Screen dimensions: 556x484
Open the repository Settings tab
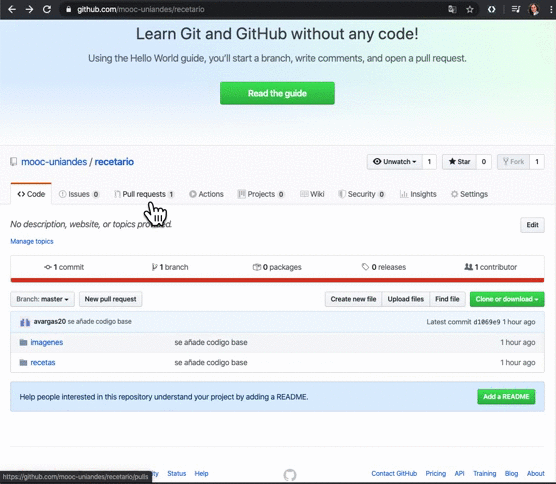click(469, 194)
